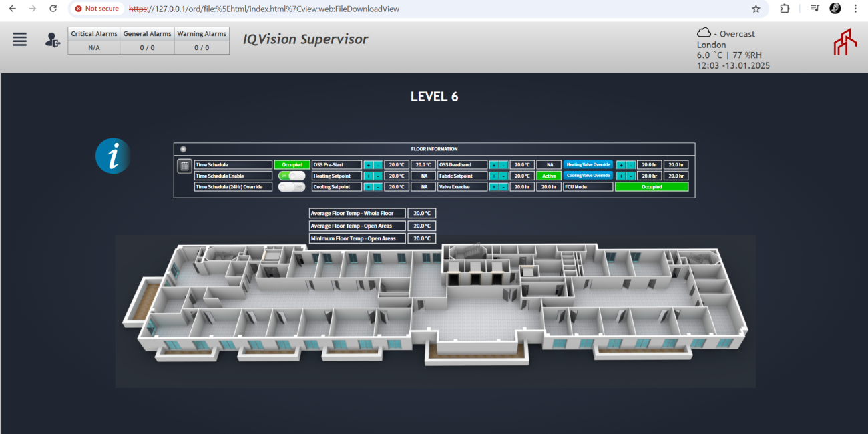Click the Heating Valve Override button

tap(588, 164)
